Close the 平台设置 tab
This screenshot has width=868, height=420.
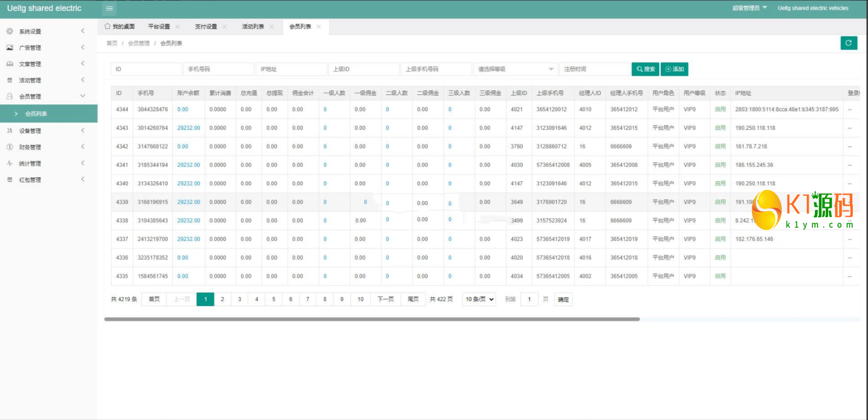[177, 27]
